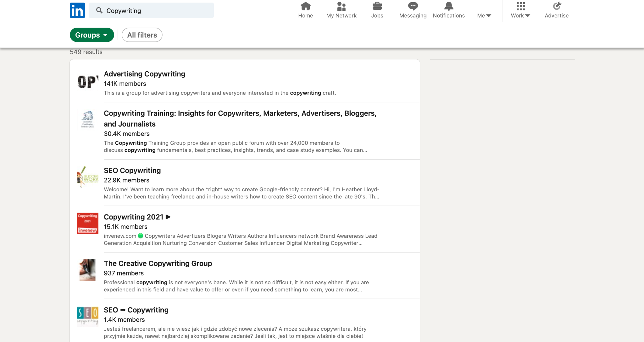Open the Advertising Copywriting group
The width and height of the screenshot is (644, 342).
click(144, 74)
